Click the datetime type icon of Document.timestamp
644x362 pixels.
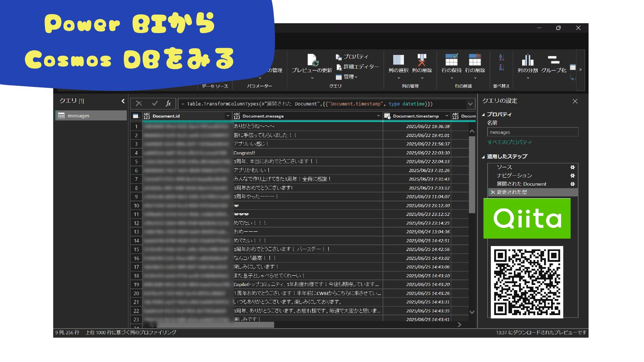(x=387, y=116)
